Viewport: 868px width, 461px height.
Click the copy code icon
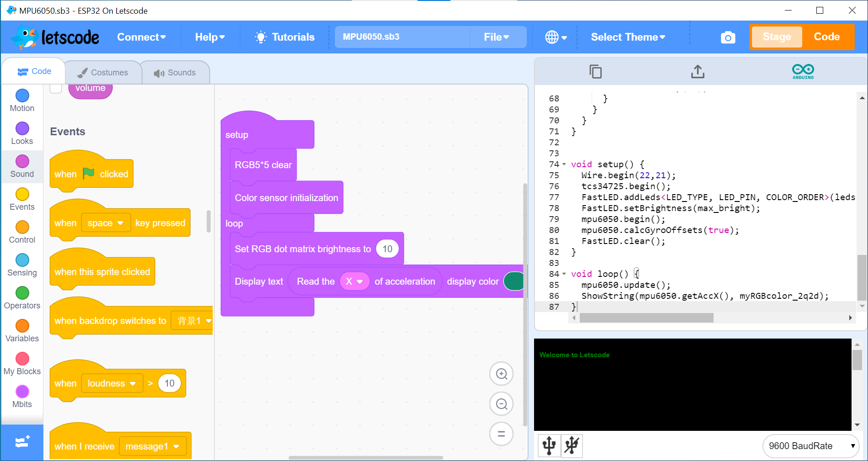click(x=595, y=72)
